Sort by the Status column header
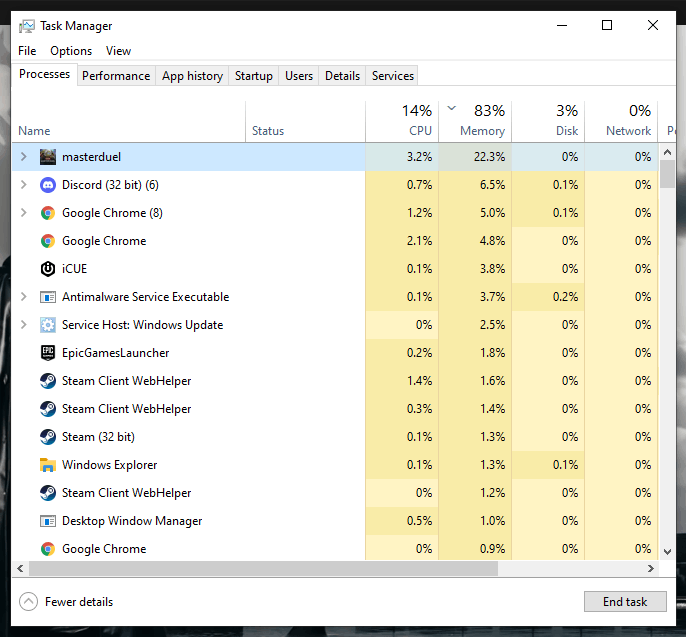Viewport: 686px width, 637px height. click(305, 122)
